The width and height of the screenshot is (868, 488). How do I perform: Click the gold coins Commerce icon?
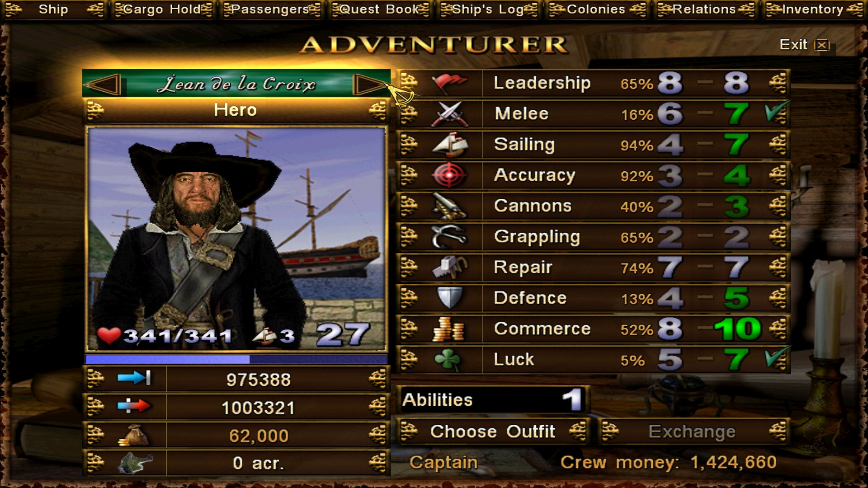(448, 329)
